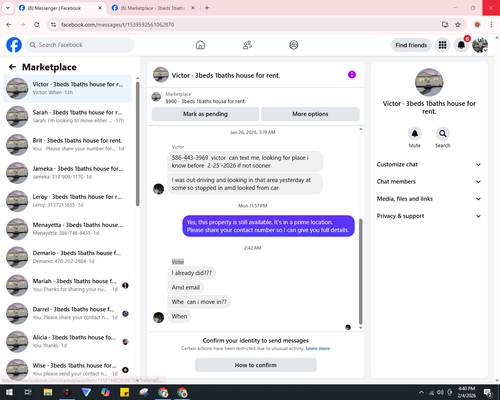The height and width of the screenshot is (400, 500).
Task: Click How to confirm button
Action: (x=256, y=365)
